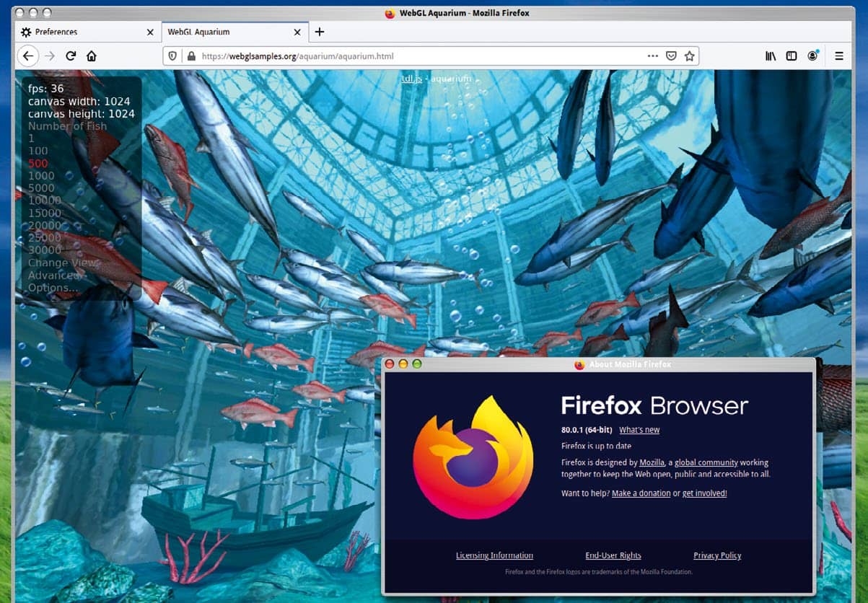Open End-User Rights link

(613, 555)
